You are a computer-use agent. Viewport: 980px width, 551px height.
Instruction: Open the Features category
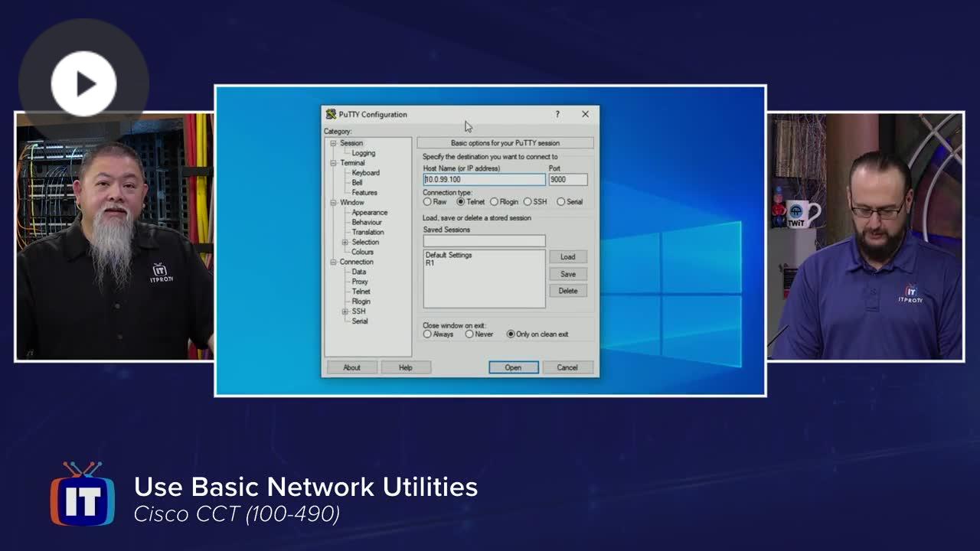(364, 193)
